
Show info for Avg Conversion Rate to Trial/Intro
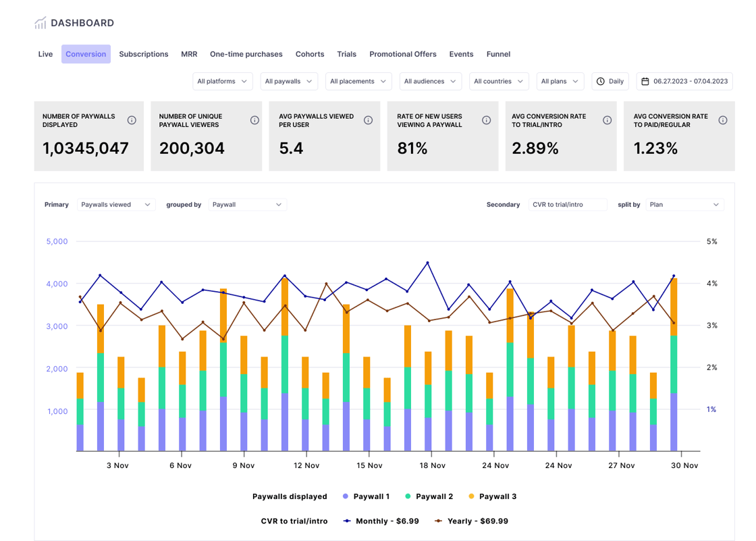(x=607, y=120)
